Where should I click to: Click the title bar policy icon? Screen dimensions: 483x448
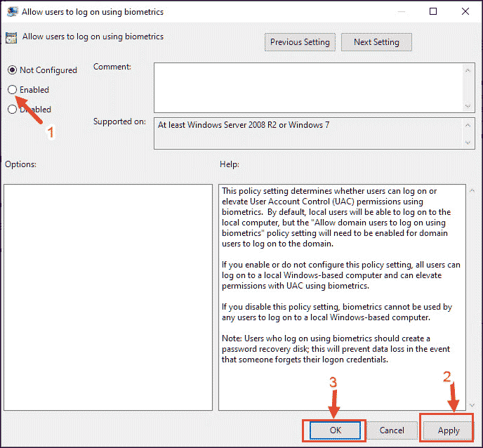coord(12,12)
